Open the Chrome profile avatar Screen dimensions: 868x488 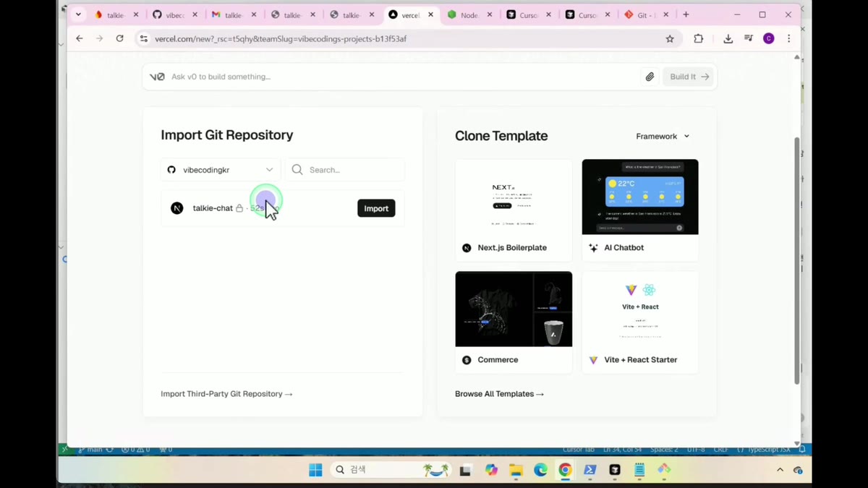click(x=769, y=39)
